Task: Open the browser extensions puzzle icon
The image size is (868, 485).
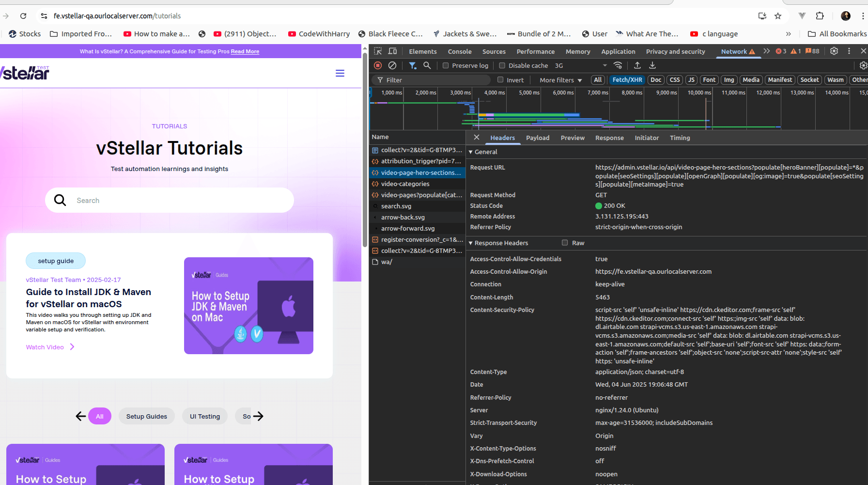Action: coord(820,16)
